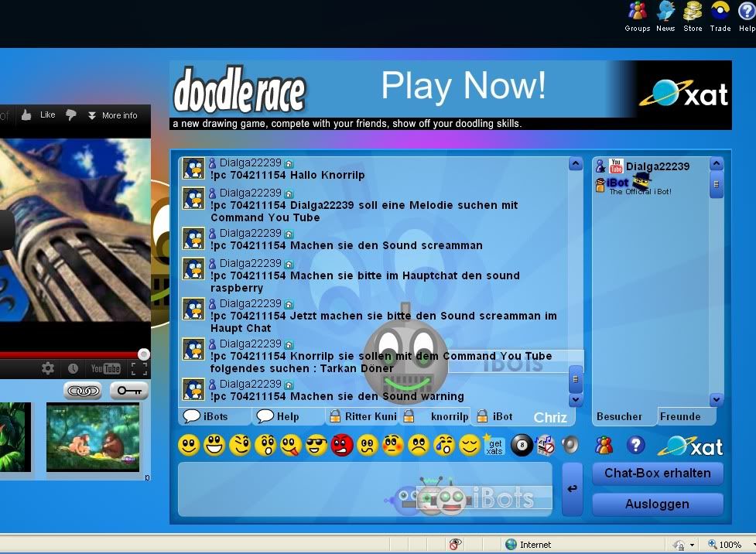This screenshot has width=756, height=554.
Task: Click the dislike thumbs-down icon on the video
Action: coord(70,115)
